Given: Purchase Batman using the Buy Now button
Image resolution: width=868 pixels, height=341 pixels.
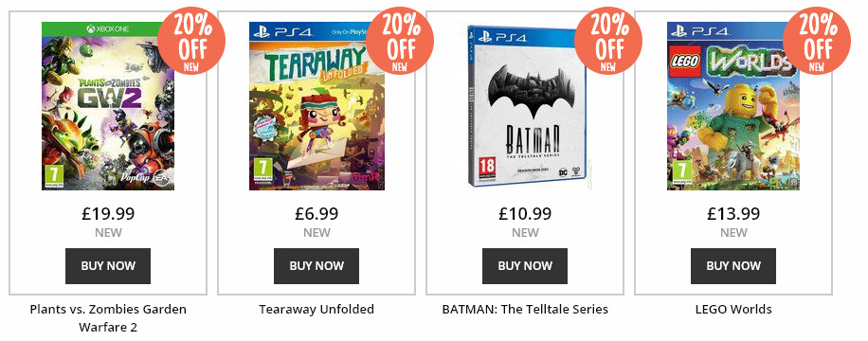Looking at the screenshot, I should [525, 266].
